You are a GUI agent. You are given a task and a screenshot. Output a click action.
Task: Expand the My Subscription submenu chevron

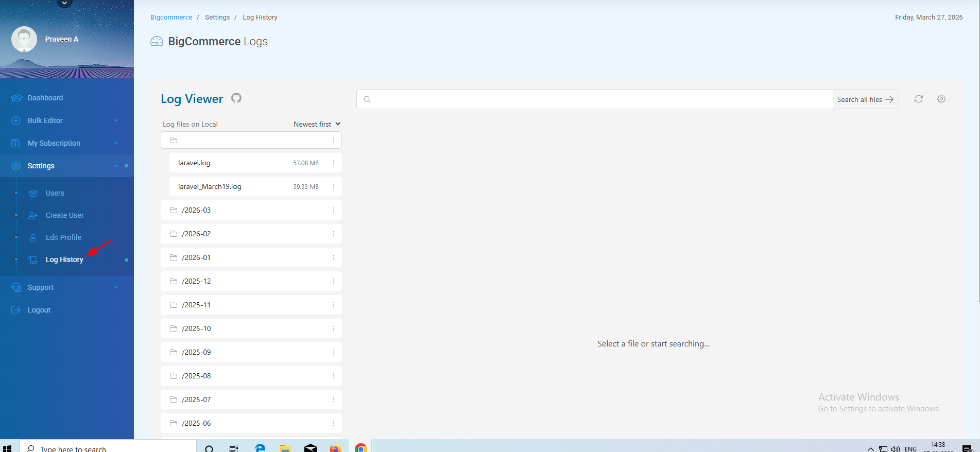click(115, 143)
